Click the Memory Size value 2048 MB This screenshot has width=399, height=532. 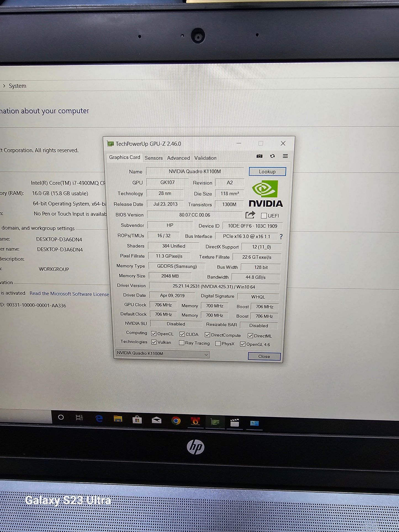pyautogui.click(x=170, y=276)
